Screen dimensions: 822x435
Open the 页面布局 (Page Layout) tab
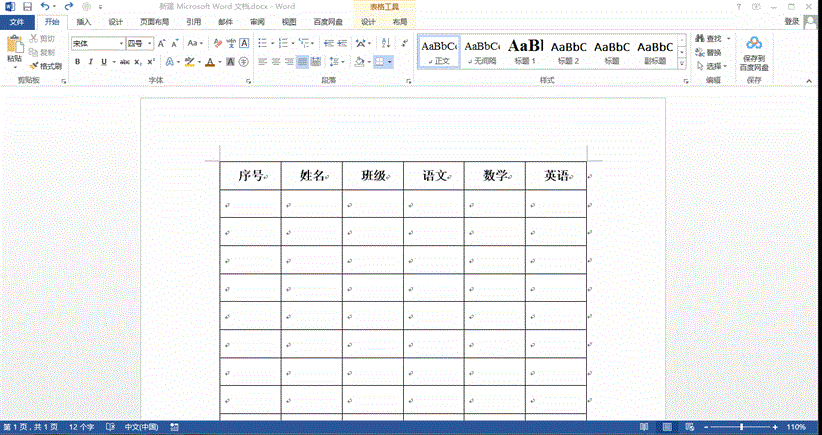(154, 21)
